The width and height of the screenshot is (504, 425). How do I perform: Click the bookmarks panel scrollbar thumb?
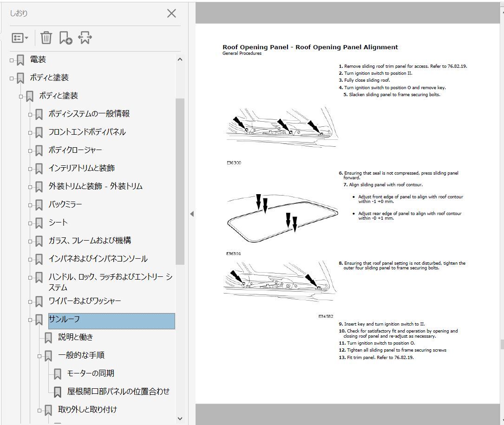tap(180, 182)
